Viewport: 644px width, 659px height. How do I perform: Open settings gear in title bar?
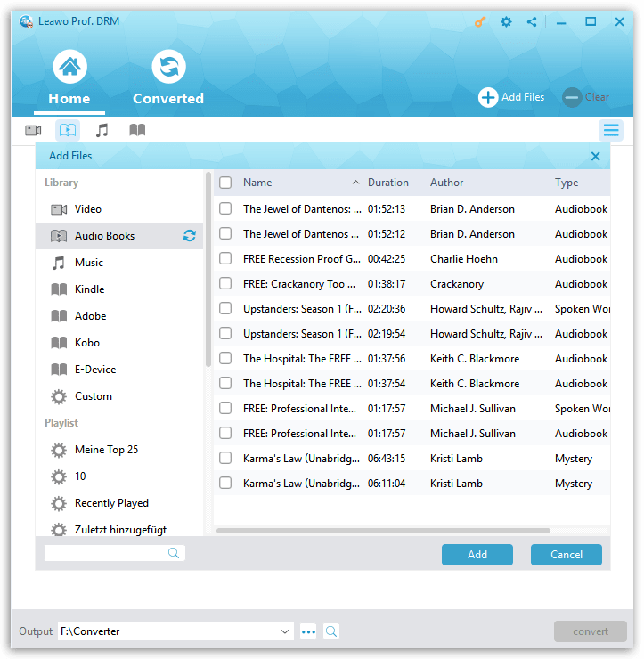point(506,22)
